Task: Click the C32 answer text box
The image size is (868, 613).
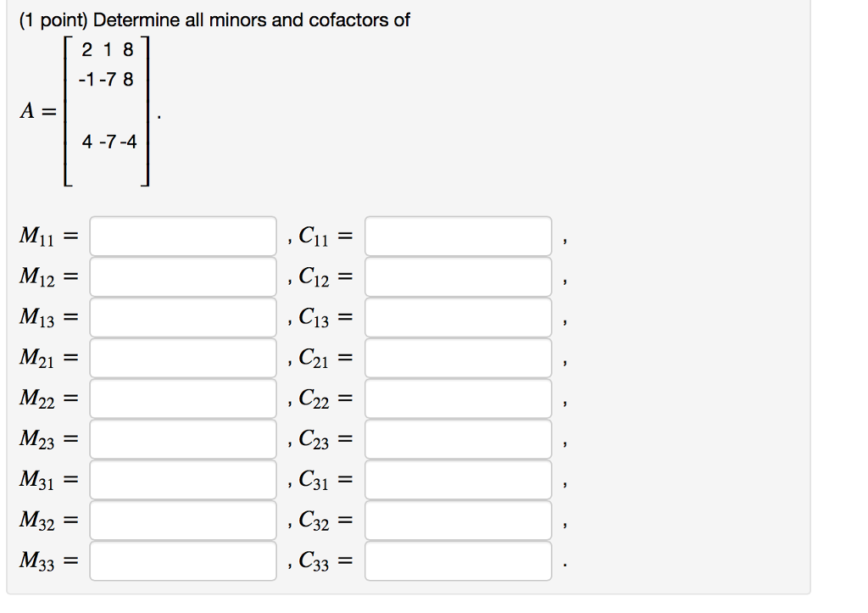Action: point(459,521)
